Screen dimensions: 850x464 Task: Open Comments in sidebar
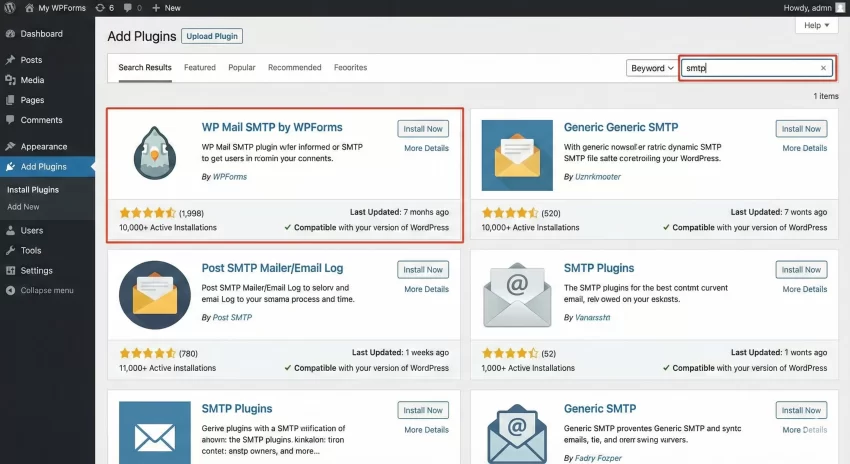coord(41,120)
